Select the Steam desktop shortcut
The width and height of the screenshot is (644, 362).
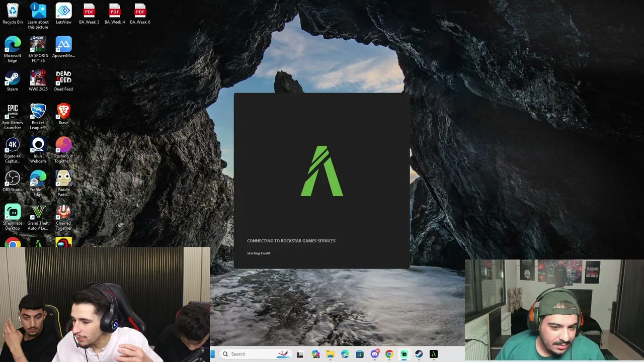(13, 80)
